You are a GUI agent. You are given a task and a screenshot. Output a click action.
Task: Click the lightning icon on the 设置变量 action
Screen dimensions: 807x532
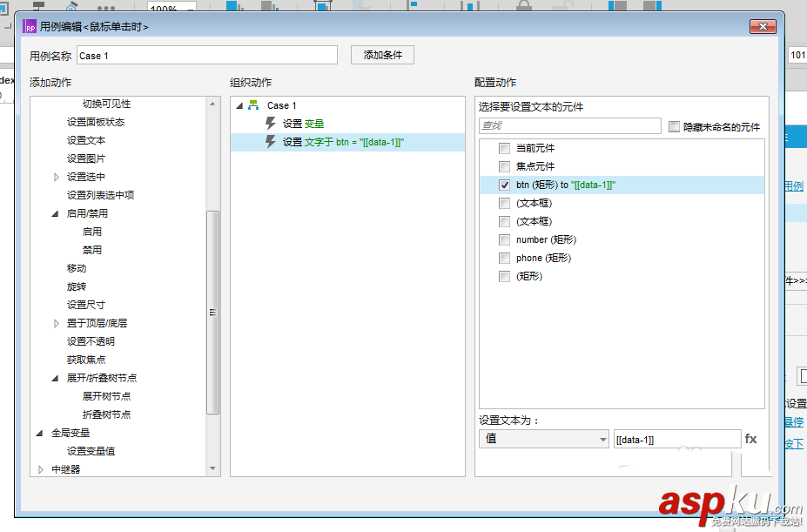click(x=270, y=123)
